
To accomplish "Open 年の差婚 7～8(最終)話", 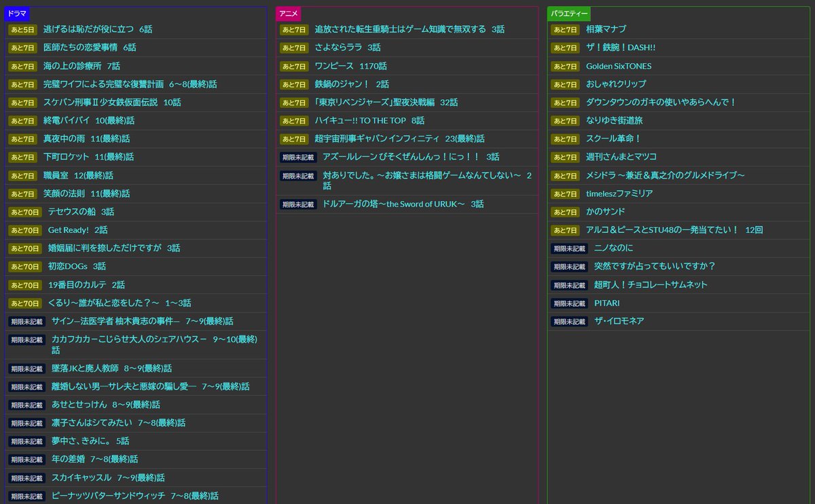I will 95,459.
